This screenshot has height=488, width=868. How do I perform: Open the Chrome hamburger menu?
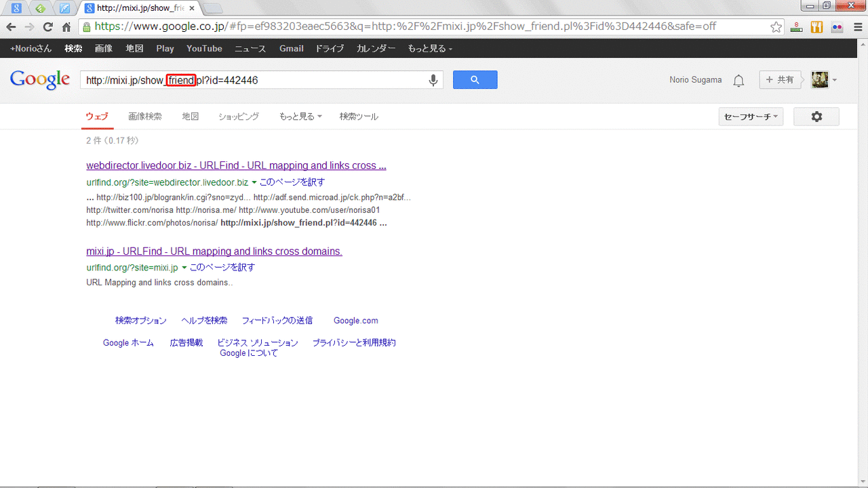tap(856, 27)
